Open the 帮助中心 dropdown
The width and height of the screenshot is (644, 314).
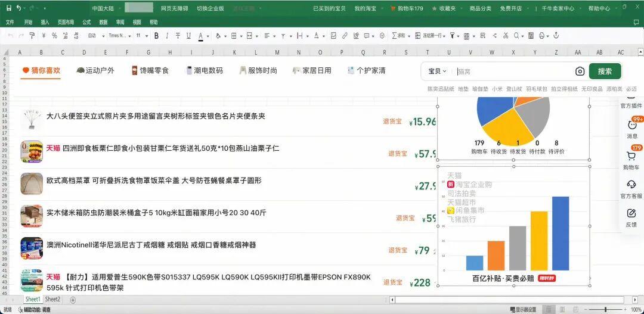pos(602,8)
